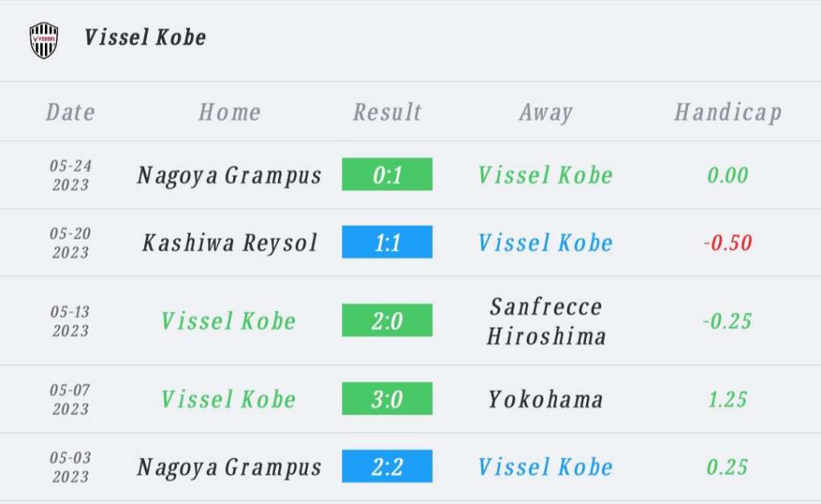Click the Kashiwa Reysol team name
Screen dimensions: 821x504
click(229, 243)
